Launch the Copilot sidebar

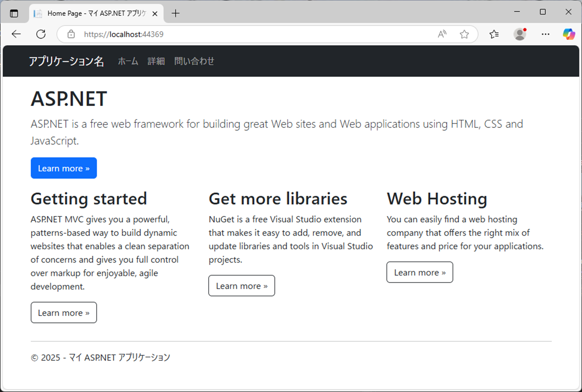tap(569, 34)
